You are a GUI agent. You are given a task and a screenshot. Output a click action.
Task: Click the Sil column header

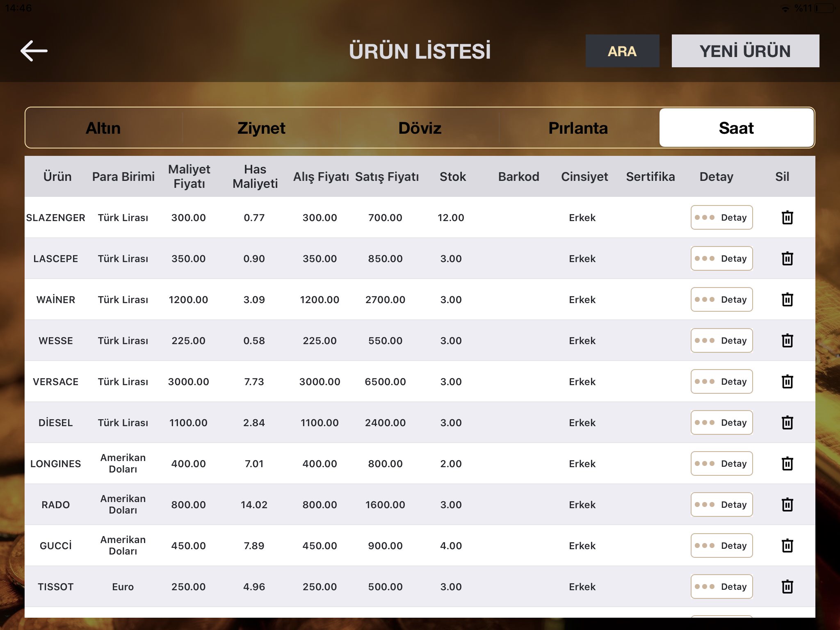782,176
